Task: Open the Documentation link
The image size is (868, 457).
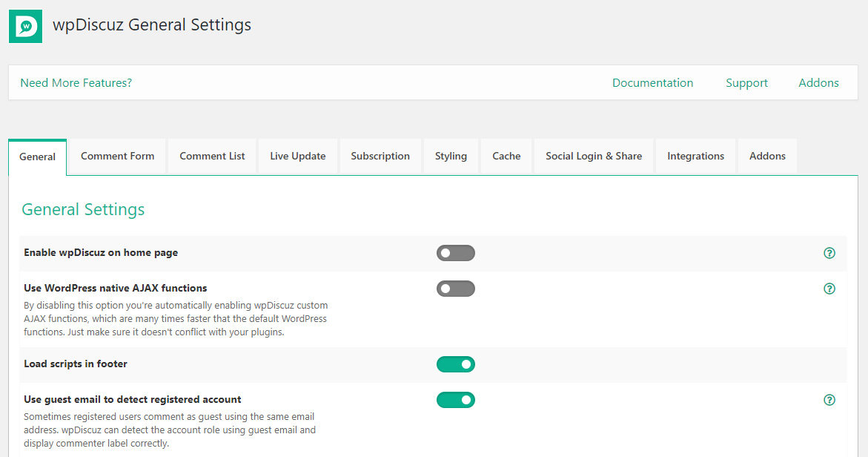Action: [652, 83]
